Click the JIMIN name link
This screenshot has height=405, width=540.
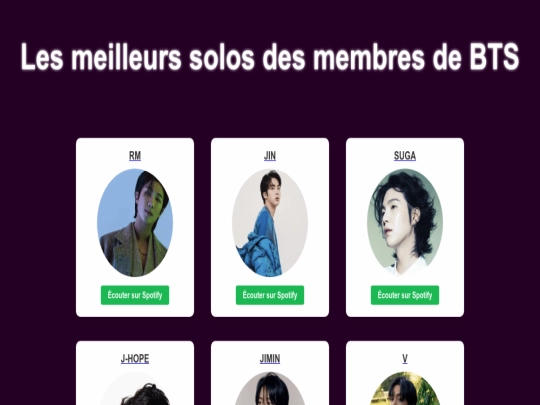pos(270,359)
